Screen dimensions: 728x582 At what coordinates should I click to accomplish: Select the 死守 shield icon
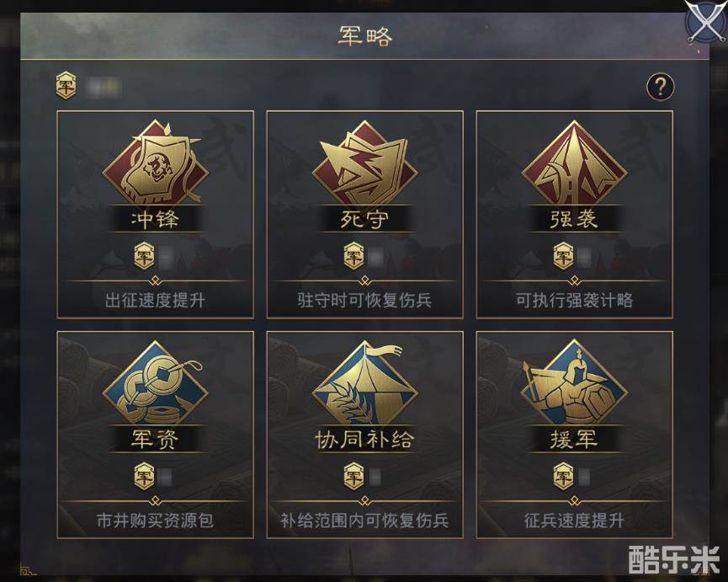[x=365, y=162]
